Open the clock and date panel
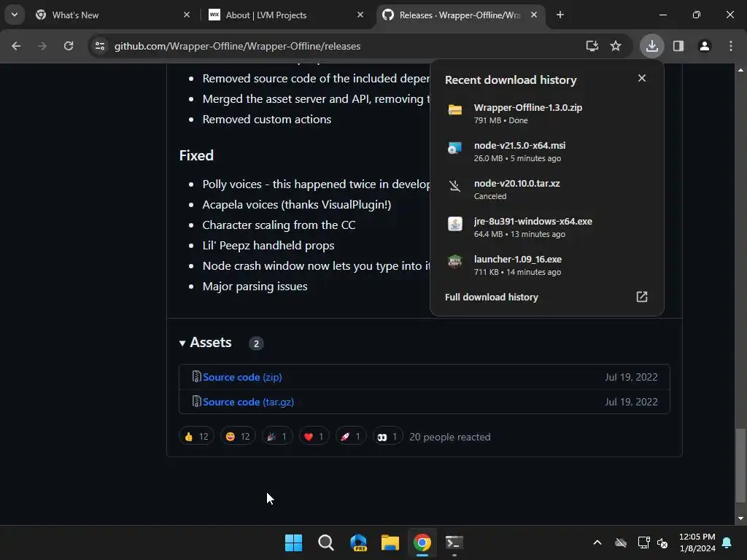 (x=697, y=542)
